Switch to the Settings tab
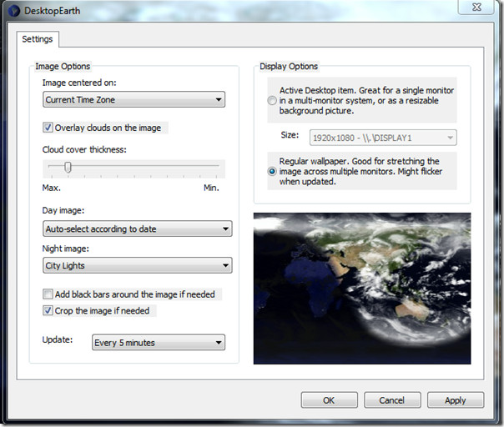The height and width of the screenshot is (427, 504). point(38,39)
